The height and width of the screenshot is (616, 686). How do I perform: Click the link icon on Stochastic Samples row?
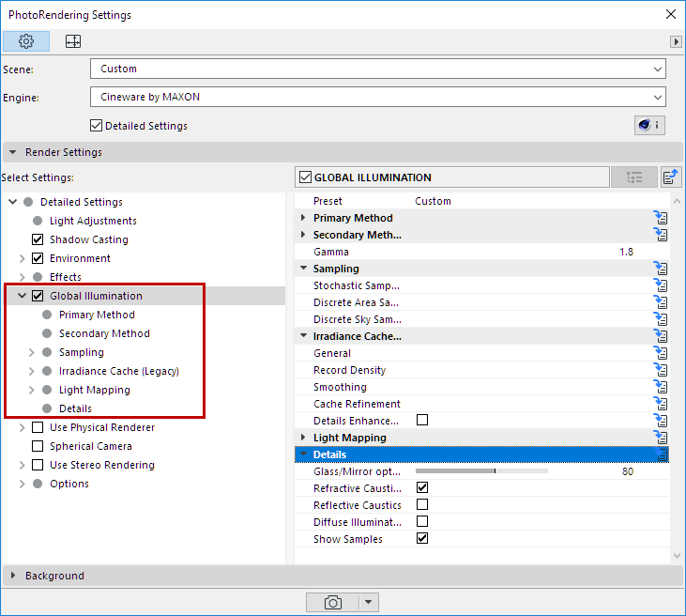pyautogui.click(x=661, y=285)
